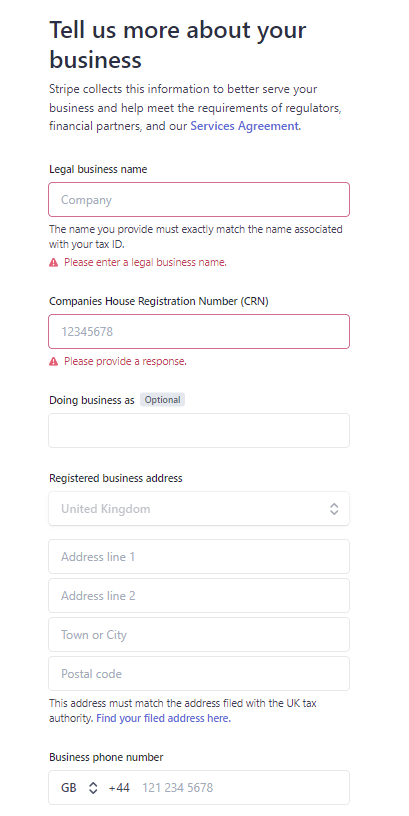Select the Companies House Registration Number field
This screenshot has height=816, width=409.
199,332
